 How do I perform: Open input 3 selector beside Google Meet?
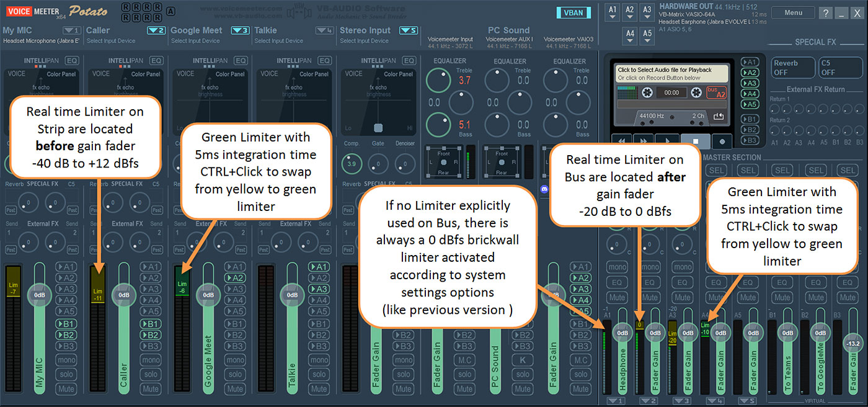(x=241, y=30)
